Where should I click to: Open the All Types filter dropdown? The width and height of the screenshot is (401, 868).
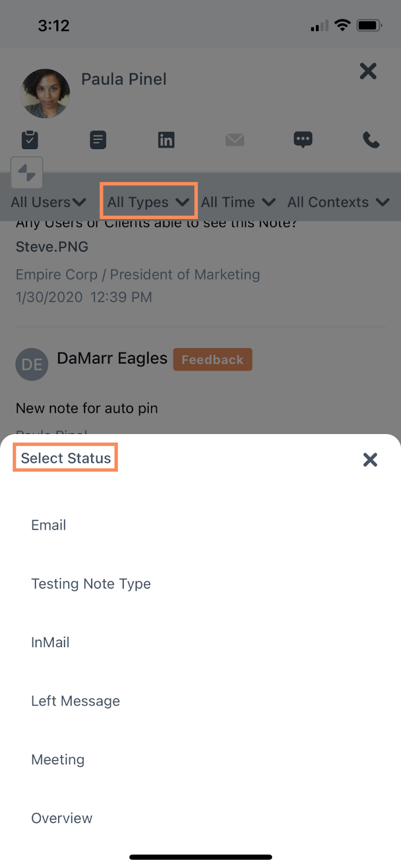[x=148, y=202]
